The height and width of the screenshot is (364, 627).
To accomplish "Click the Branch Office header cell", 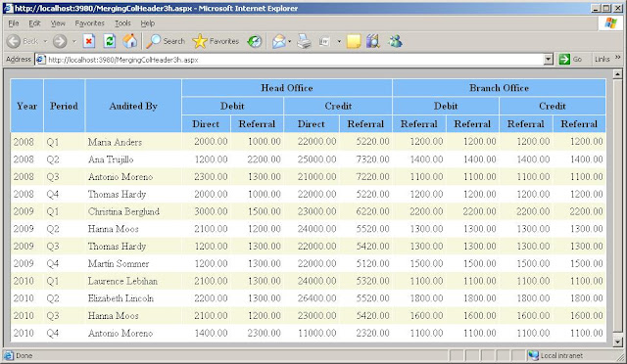I will [499, 88].
